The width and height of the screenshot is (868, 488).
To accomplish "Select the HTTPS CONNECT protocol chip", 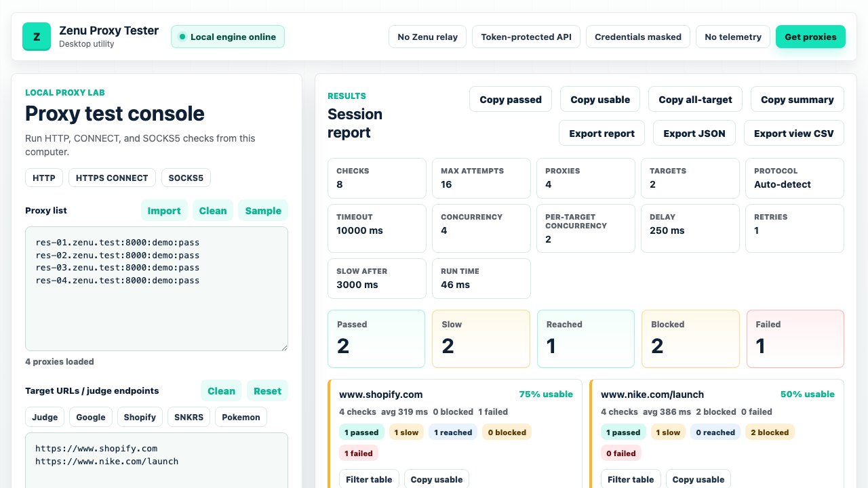I will [112, 178].
